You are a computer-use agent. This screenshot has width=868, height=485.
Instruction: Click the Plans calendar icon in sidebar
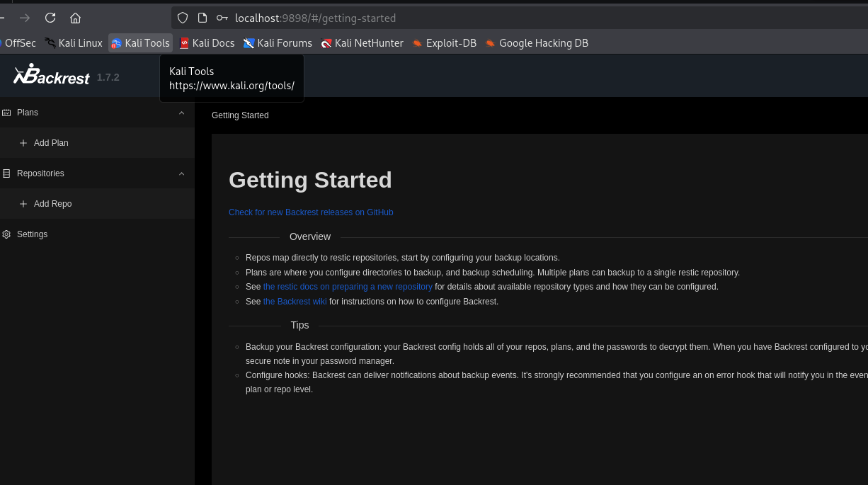point(7,113)
